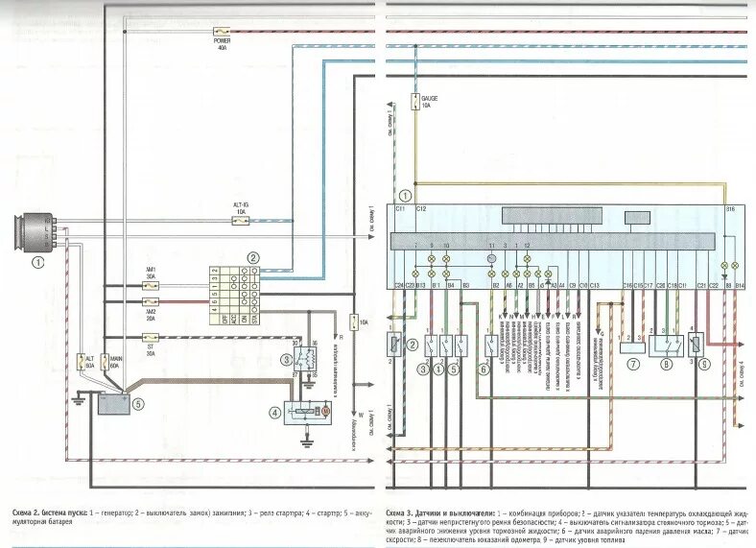Viewport: 756px width, 548px height.
Task: Click terminal label 'C24' on the cluster
Action: (x=399, y=286)
